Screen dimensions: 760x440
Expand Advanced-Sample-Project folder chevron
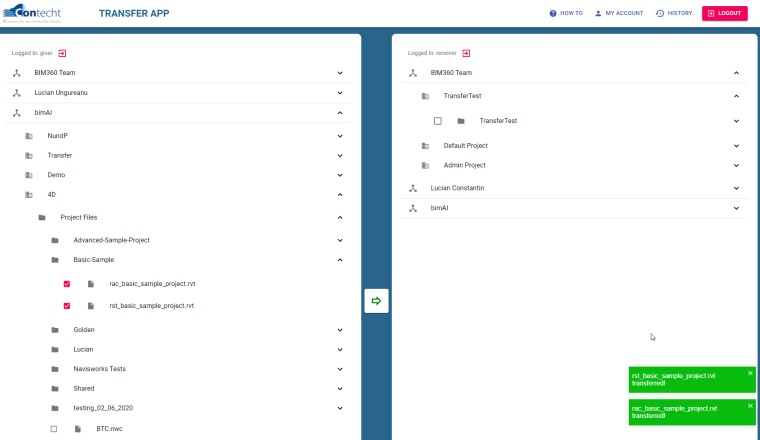[x=340, y=240]
